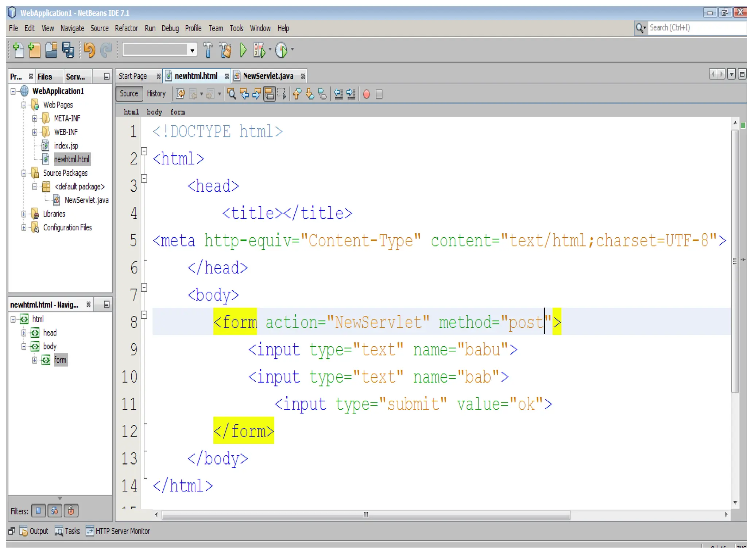Toggle highlight search in editor toolbar

269,94
